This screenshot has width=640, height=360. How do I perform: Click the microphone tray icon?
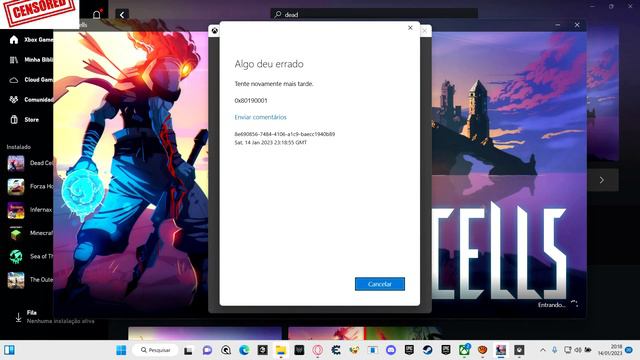click(x=554, y=350)
